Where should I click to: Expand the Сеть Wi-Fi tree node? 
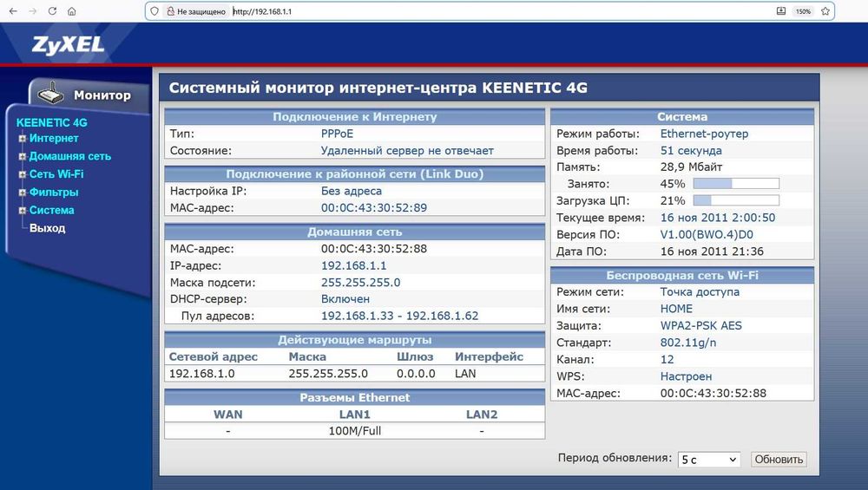click(x=23, y=175)
